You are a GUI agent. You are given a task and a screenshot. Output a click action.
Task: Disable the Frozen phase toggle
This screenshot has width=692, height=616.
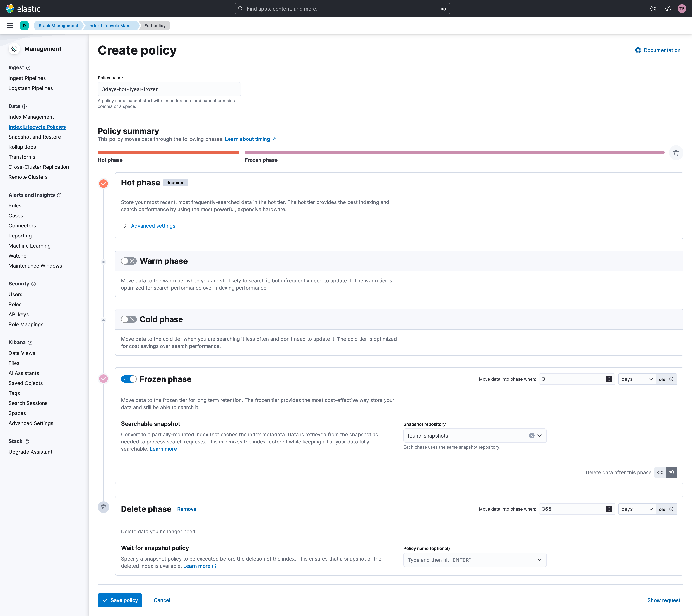129,379
